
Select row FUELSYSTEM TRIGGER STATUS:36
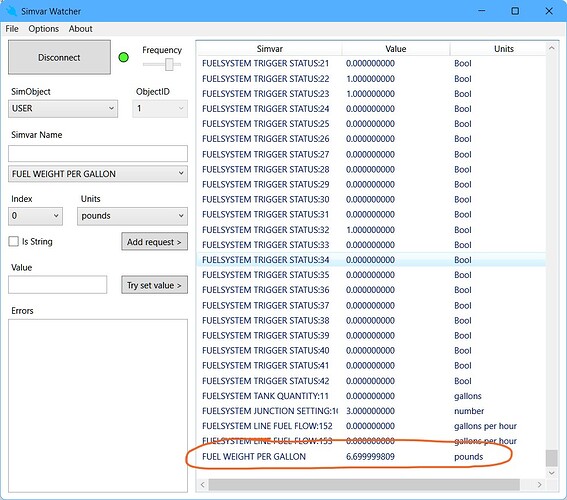tap(372, 290)
